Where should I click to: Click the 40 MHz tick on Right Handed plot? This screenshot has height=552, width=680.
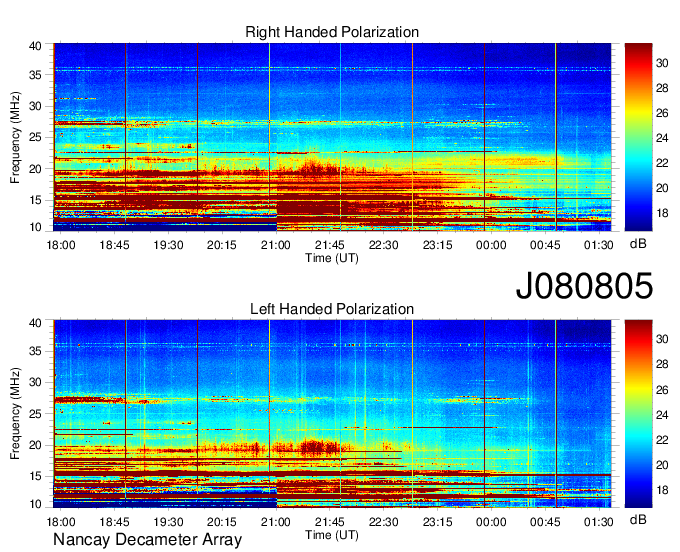36,46
